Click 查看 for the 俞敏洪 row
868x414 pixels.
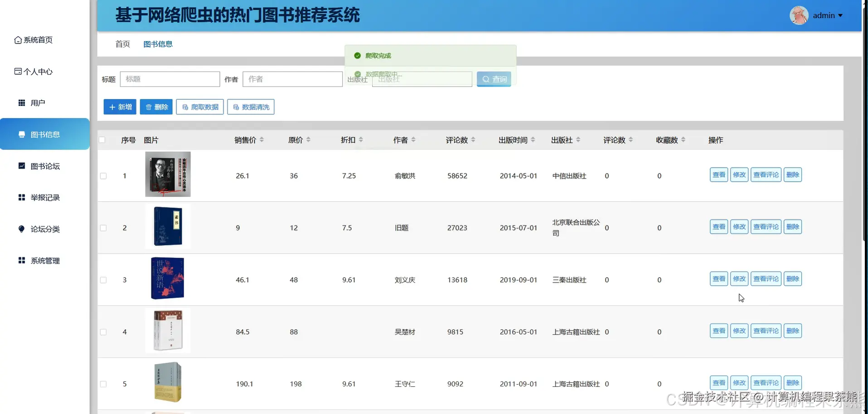(719, 175)
